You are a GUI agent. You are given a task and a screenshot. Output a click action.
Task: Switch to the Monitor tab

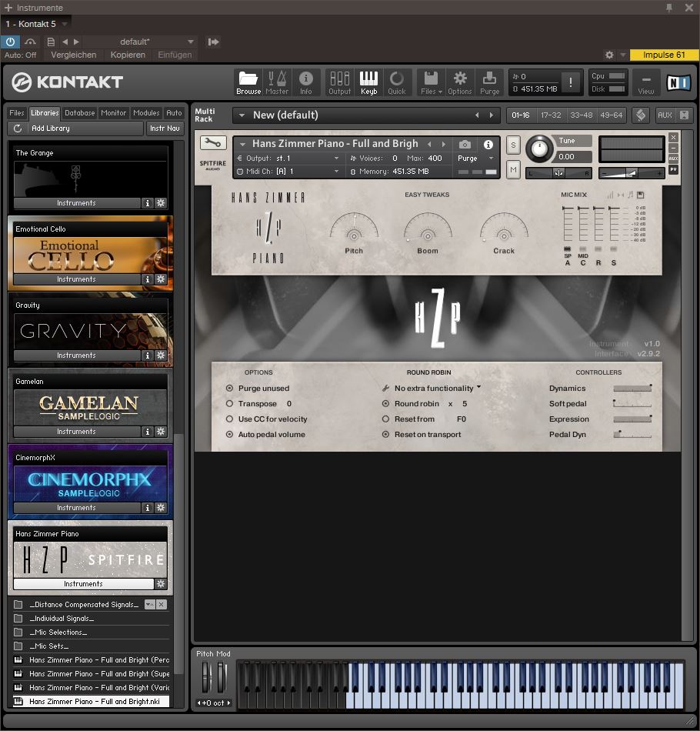point(113,113)
